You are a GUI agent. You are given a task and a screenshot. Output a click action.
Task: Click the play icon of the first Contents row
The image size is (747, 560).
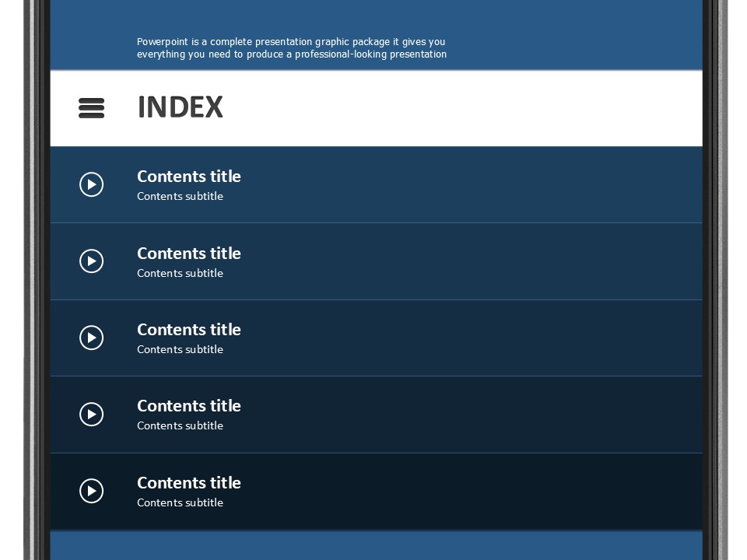92,184
